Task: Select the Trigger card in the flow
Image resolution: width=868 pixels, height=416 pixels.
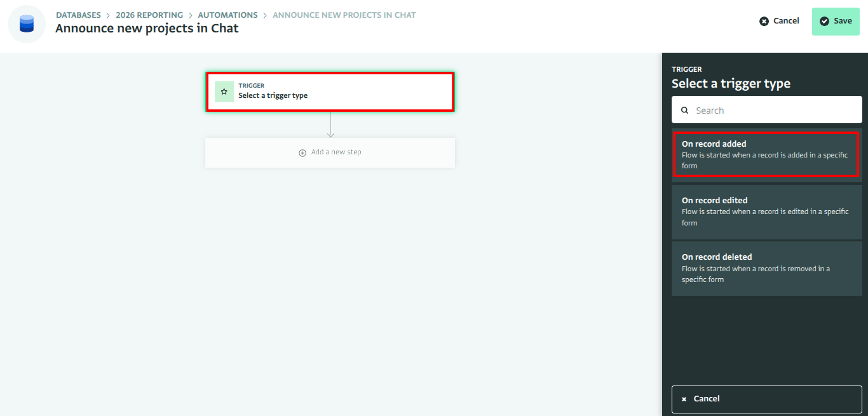Action: 330,91
